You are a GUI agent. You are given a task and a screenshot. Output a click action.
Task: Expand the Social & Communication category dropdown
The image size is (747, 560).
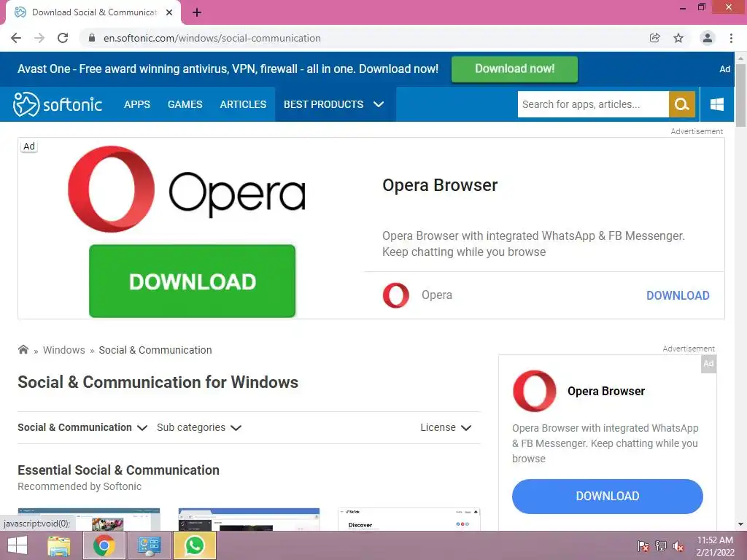coord(82,427)
